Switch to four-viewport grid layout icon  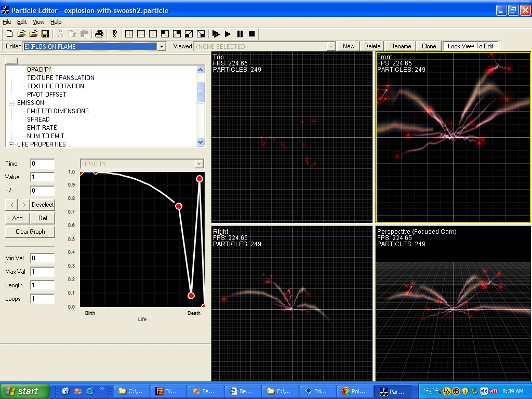coord(129,34)
